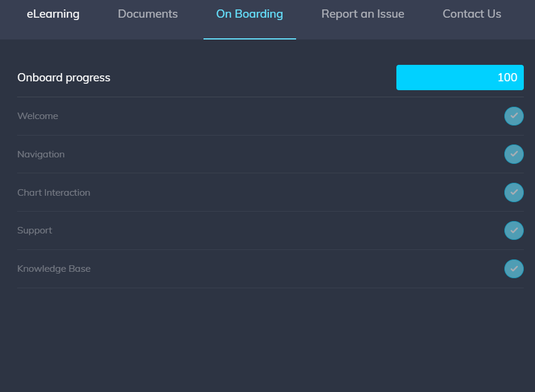Click the Support step checkmark icon
The width and height of the screenshot is (535, 392).
514,230
